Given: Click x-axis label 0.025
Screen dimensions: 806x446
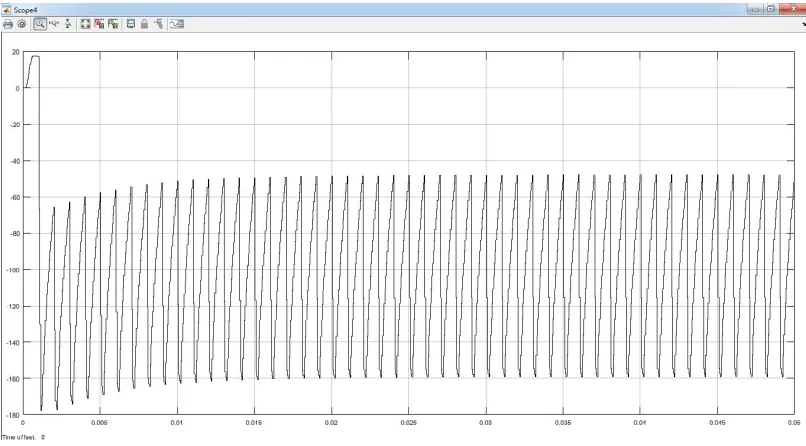Looking at the screenshot, I should pos(409,423).
